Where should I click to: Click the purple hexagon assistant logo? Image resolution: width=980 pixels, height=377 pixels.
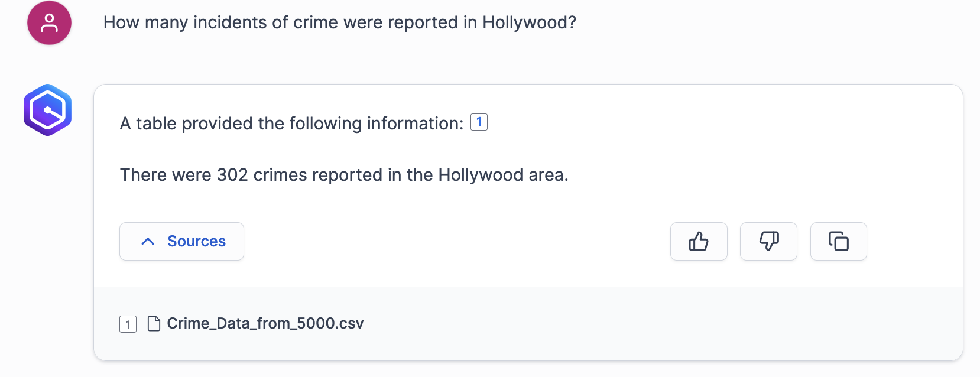click(48, 110)
